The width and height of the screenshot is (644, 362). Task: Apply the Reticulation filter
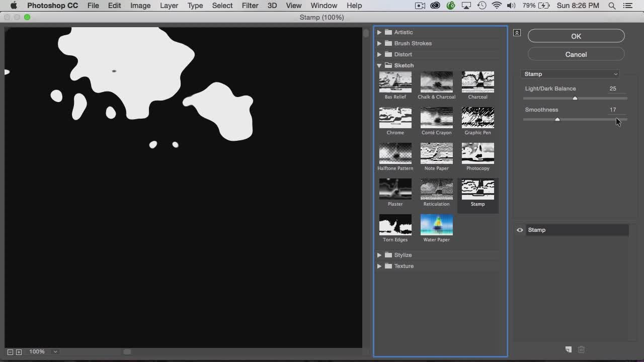point(436,189)
